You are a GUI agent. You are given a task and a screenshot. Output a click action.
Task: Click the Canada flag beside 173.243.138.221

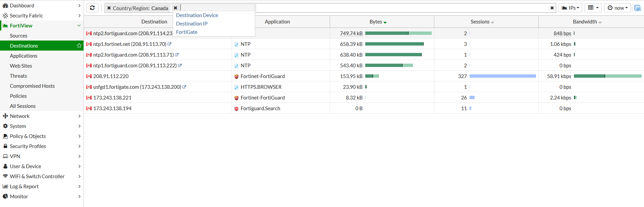click(89, 98)
